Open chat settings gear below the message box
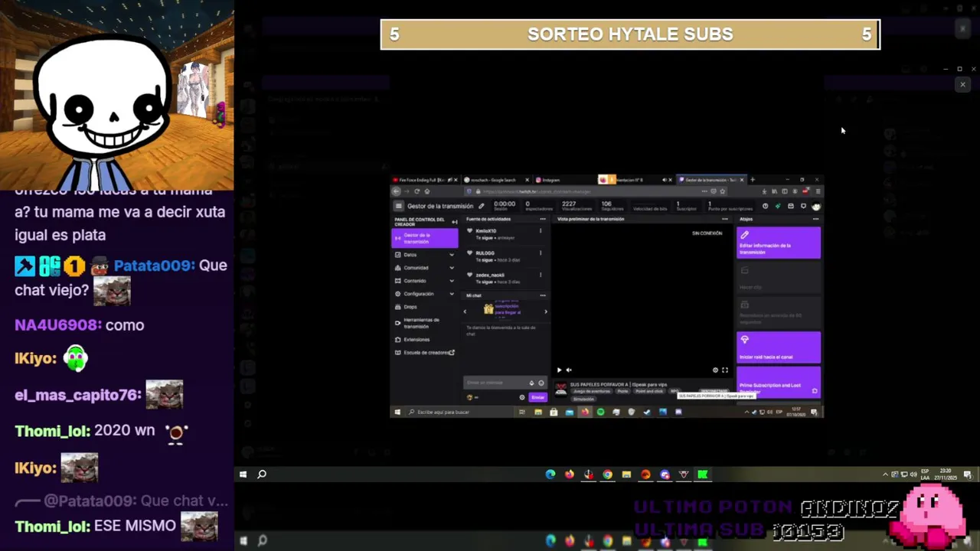 click(522, 397)
